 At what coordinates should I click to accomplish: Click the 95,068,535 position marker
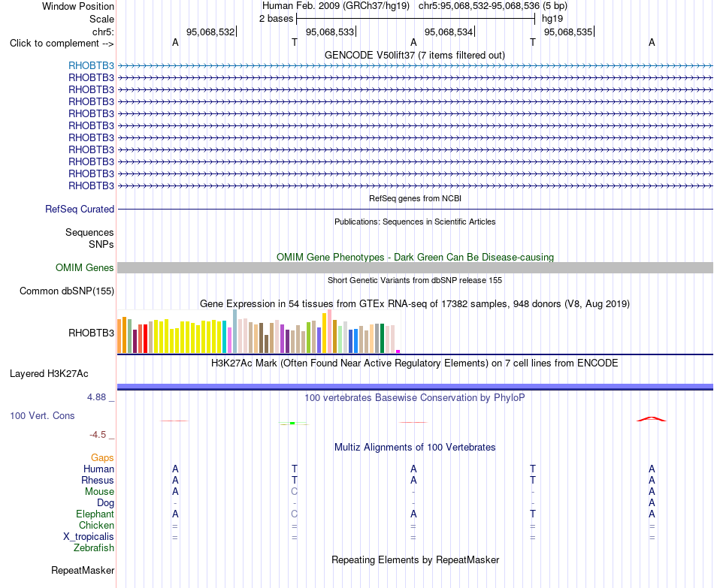click(x=569, y=32)
